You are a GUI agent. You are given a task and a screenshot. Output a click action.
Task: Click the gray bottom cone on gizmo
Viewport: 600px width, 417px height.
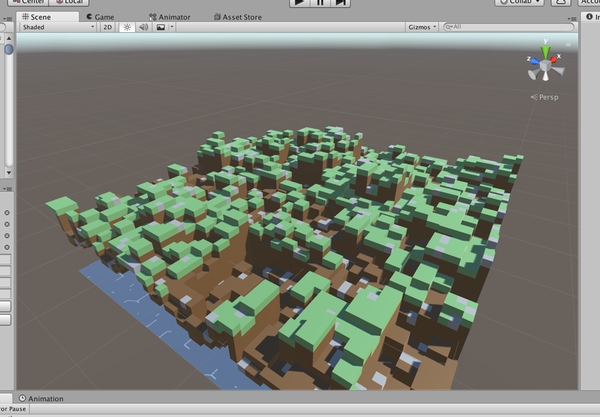545,76
